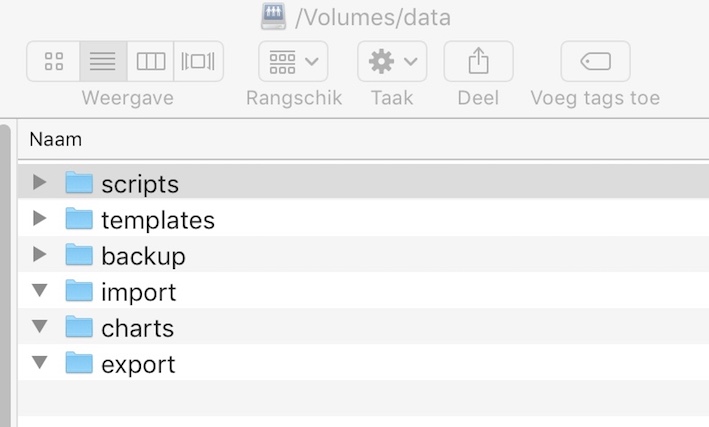The width and height of the screenshot is (709, 427).
Task: Select list view mode
Action: 103,61
